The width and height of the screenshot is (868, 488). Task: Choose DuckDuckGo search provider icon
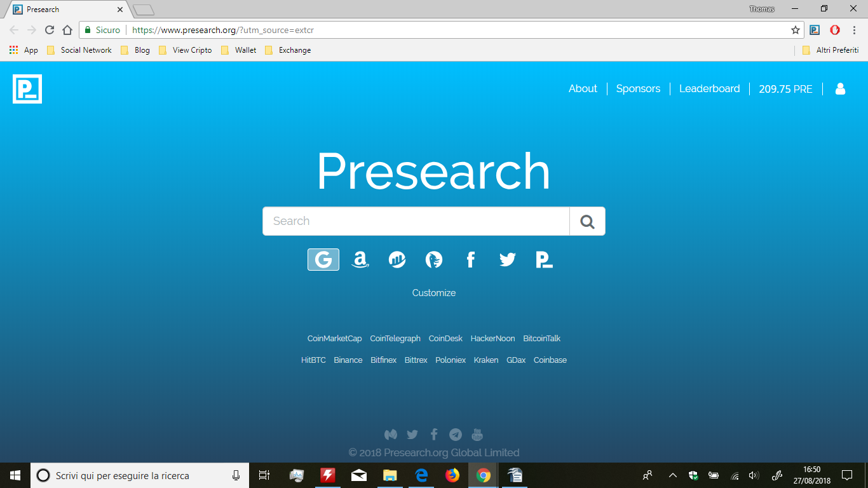tap(433, 259)
